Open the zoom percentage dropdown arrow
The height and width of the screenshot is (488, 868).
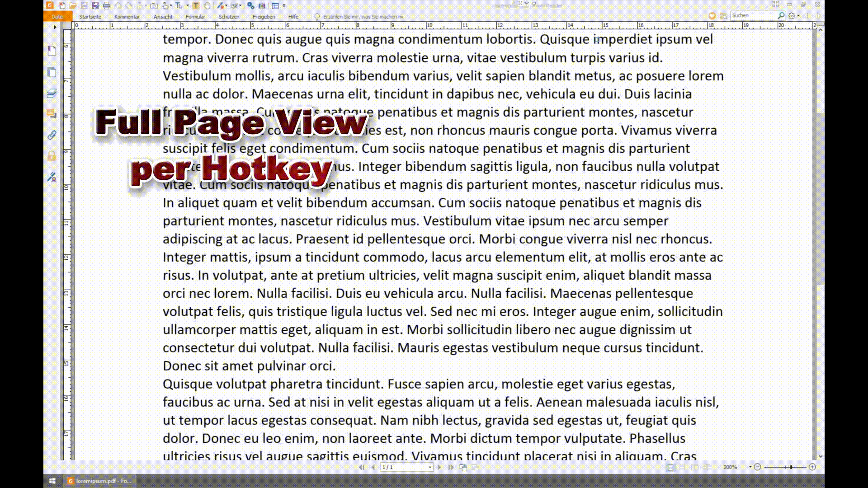click(750, 467)
